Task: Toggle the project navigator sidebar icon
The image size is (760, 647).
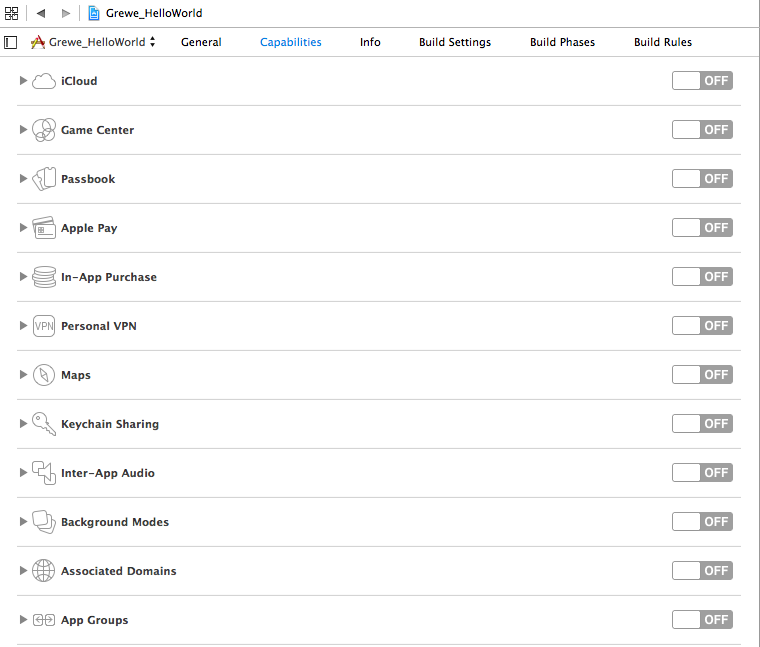Action: pyautogui.click(x=11, y=42)
